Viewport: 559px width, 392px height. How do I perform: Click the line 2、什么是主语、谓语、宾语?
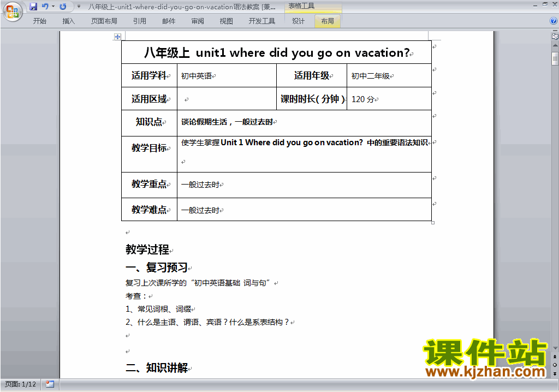(x=207, y=323)
